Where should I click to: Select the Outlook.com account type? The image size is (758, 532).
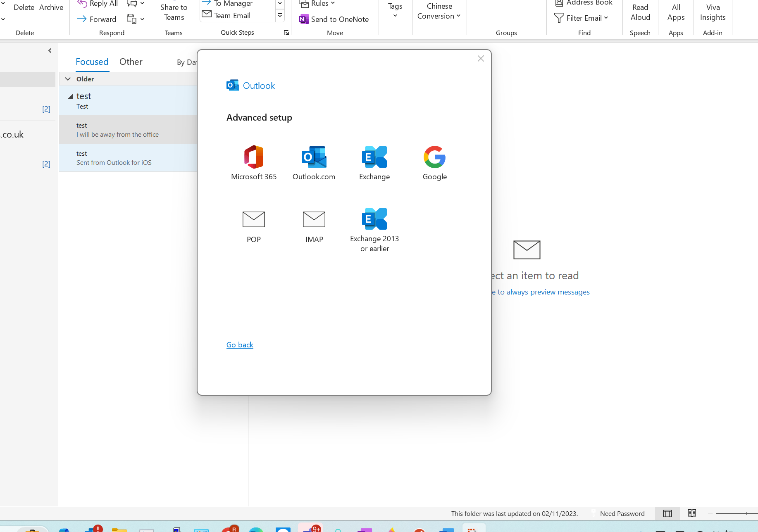tap(314, 163)
